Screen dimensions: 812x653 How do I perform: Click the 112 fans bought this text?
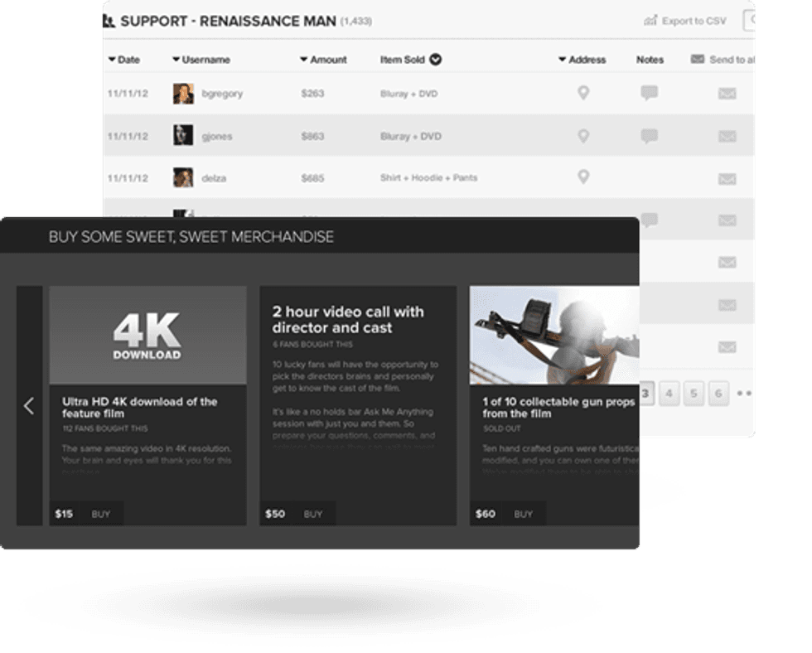[x=105, y=428]
